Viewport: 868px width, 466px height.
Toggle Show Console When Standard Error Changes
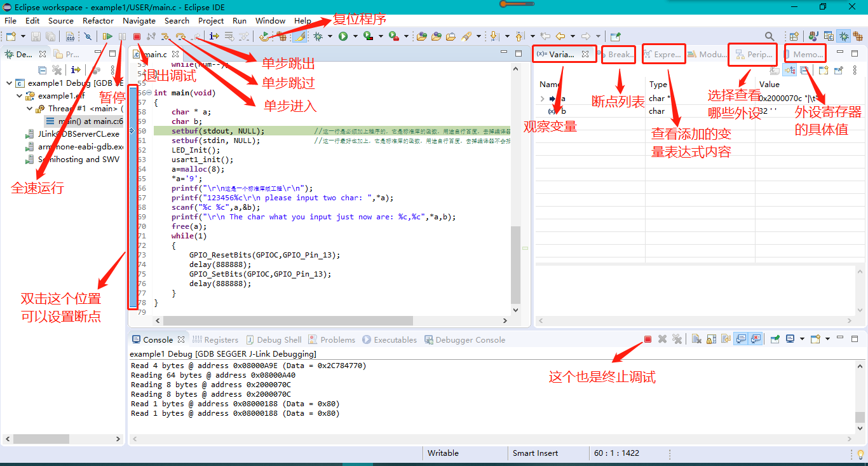point(756,339)
